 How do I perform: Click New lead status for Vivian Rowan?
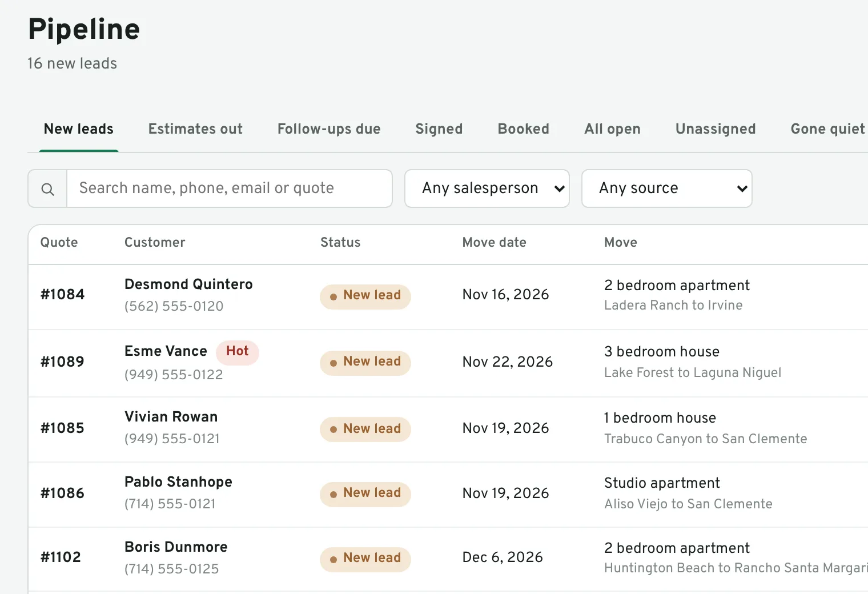(x=365, y=430)
